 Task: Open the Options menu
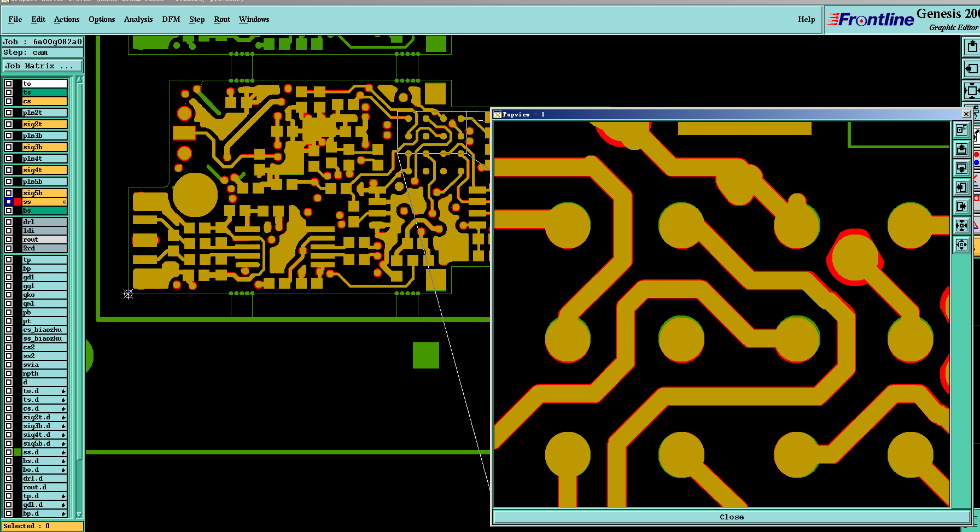tap(102, 19)
